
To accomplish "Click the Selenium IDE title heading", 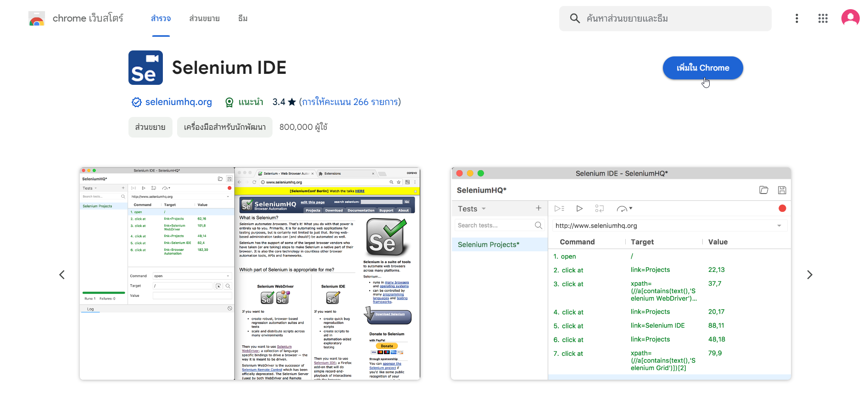I will (229, 67).
